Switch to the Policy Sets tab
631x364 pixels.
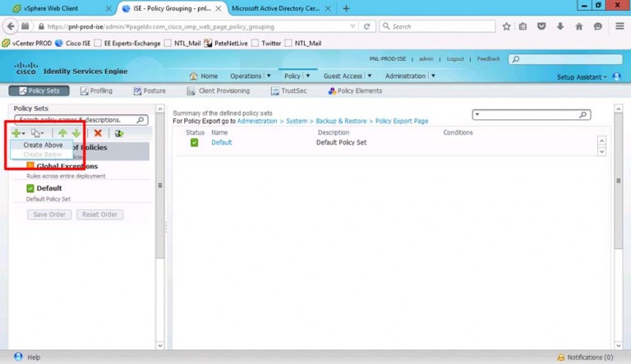(39, 91)
